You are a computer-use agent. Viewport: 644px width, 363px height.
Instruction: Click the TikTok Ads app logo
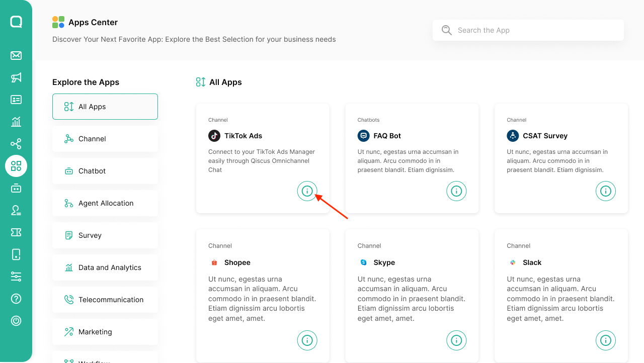(x=214, y=136)
